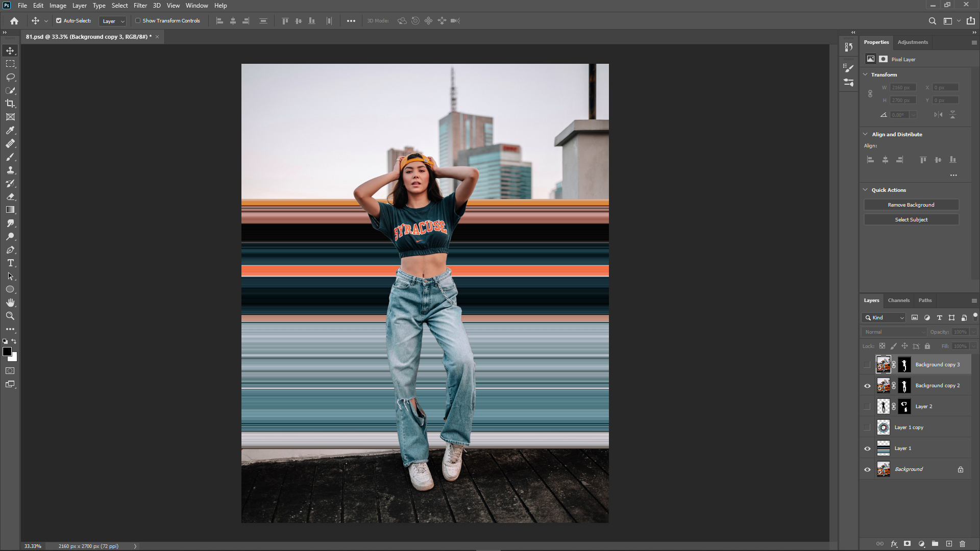Viewport: 980px width, 551px height.
Task: Reset default foreground and background colors
Action: 5,341
